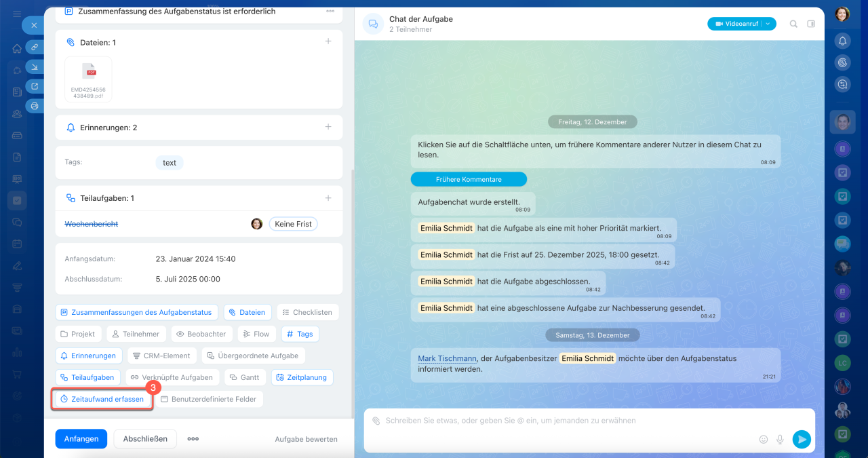This screenshot has width=868, height=458.
Task: Click the search icon in chat header
Action: coord(793,24)
